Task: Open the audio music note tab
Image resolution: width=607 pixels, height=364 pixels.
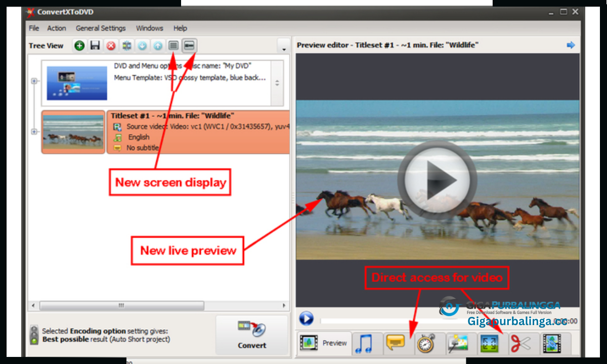Action: point(363,344)
